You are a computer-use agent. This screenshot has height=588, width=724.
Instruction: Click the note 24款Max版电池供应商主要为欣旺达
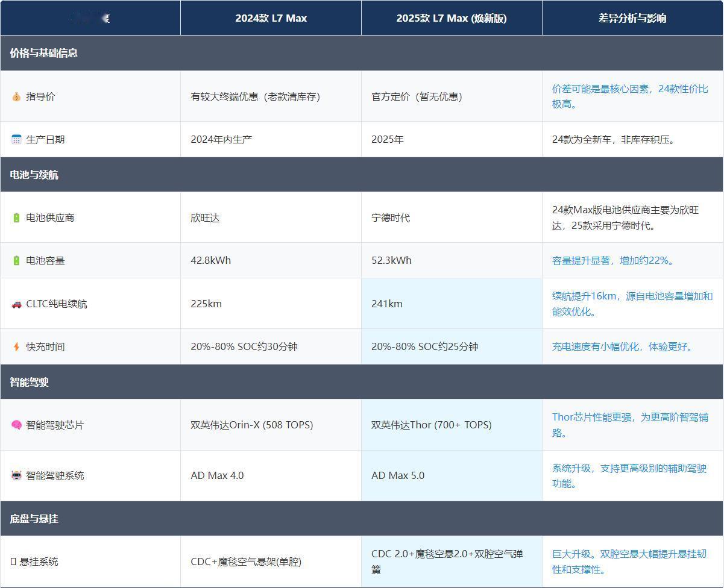pos(625,218)
